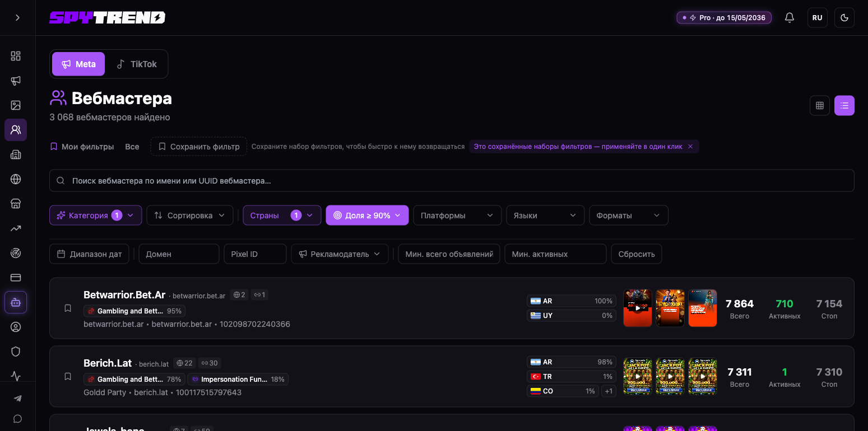This screenshot has height=431, width=868.
Task: Open the Языки dropdown
Action: point(545,215)
